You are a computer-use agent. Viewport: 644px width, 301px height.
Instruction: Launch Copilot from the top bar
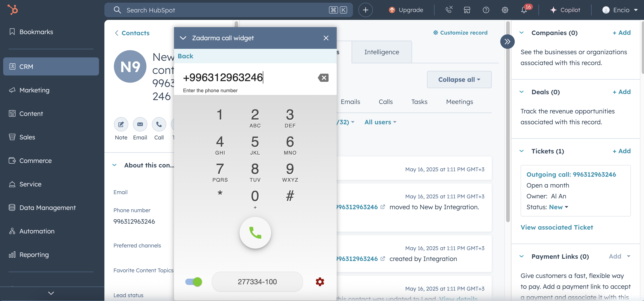point(566,10)
